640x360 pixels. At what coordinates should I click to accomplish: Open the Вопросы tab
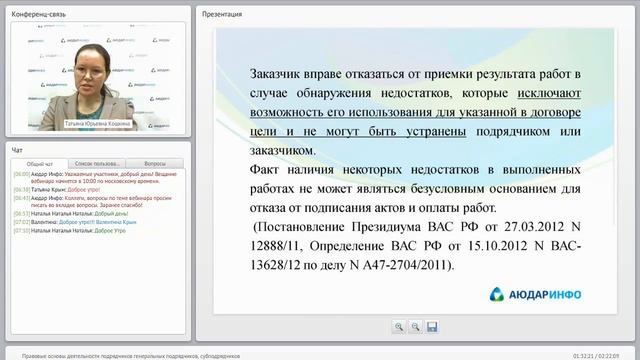(x=155, y=164)
